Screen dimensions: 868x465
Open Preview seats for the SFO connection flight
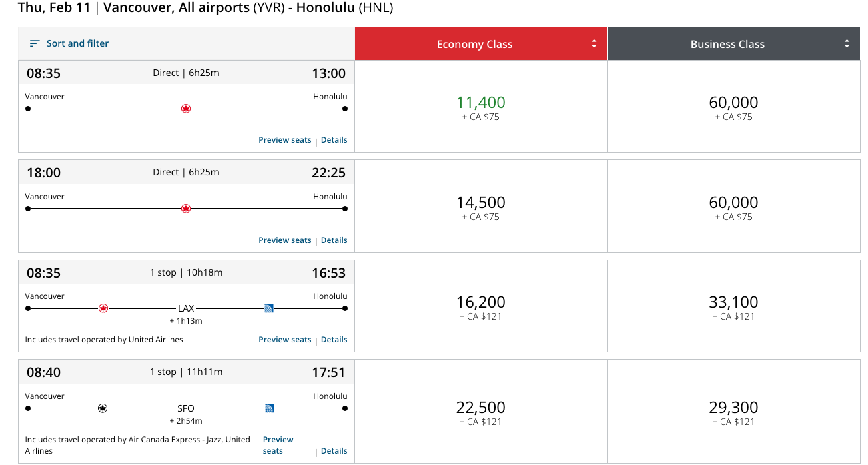click(278, 445)
